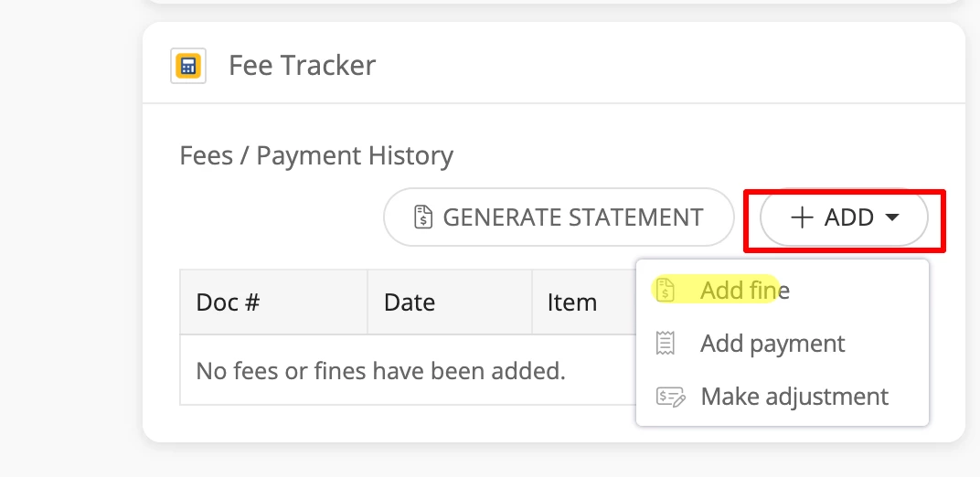The image size is (980, 477).
Task: Click the Date column header
Action: 410,302
